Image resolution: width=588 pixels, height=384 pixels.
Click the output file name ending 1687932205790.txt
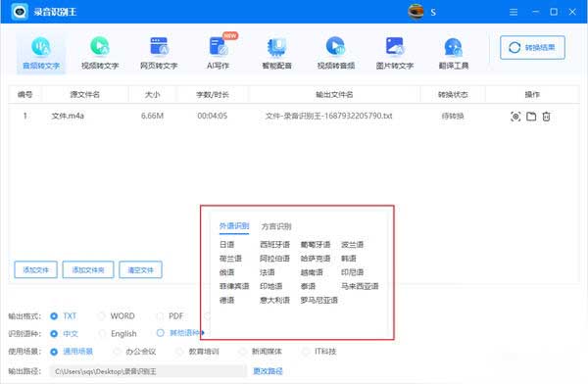point(328,116)
